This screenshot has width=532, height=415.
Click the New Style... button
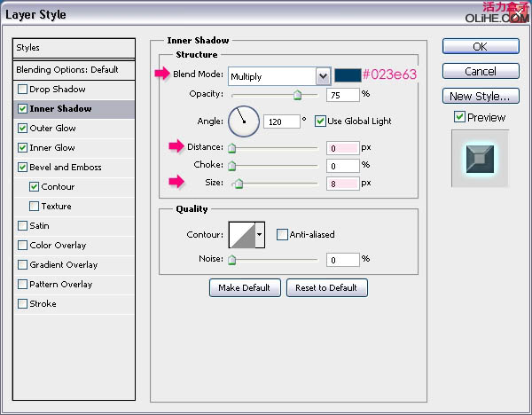pos(481,96)
